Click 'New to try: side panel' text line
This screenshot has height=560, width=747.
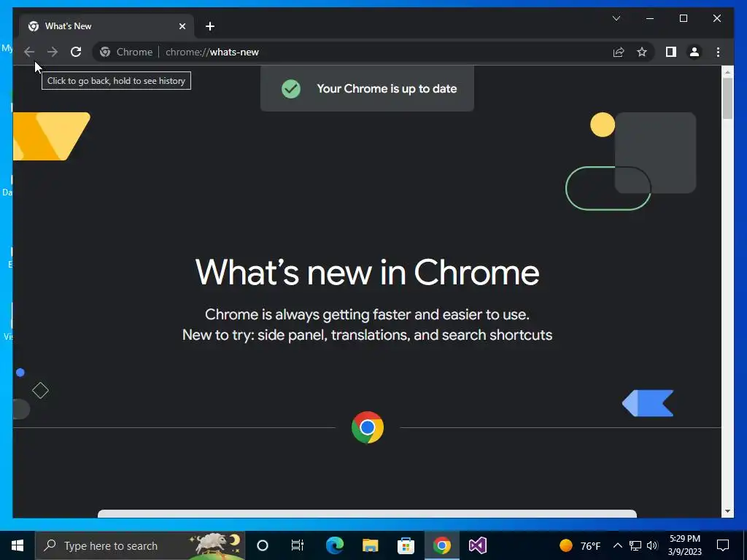pos(368,335)
